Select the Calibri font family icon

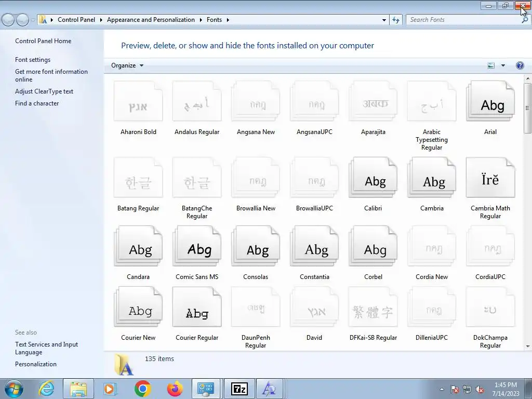click(373, 178)
